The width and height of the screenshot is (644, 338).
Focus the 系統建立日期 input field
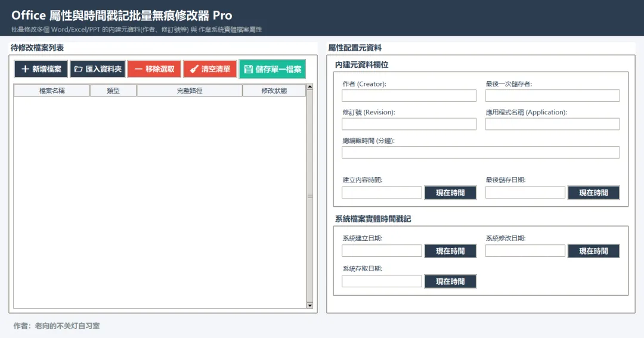382,251
